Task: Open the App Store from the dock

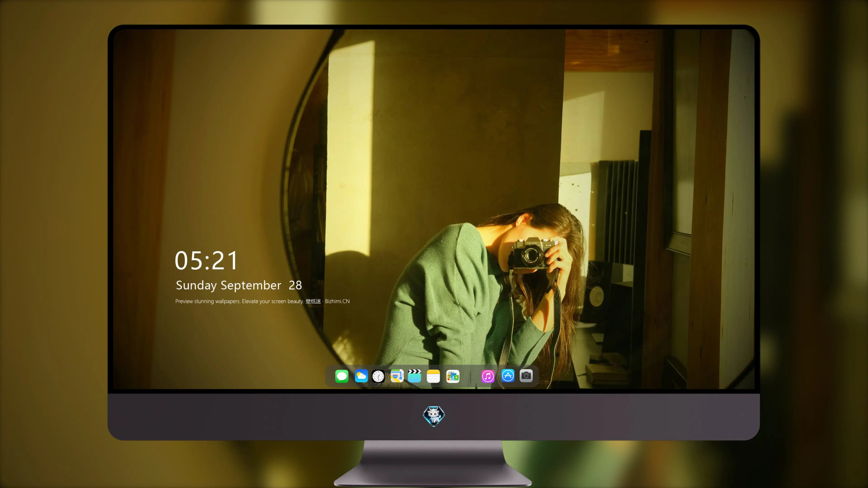Action: pos(508,375)
